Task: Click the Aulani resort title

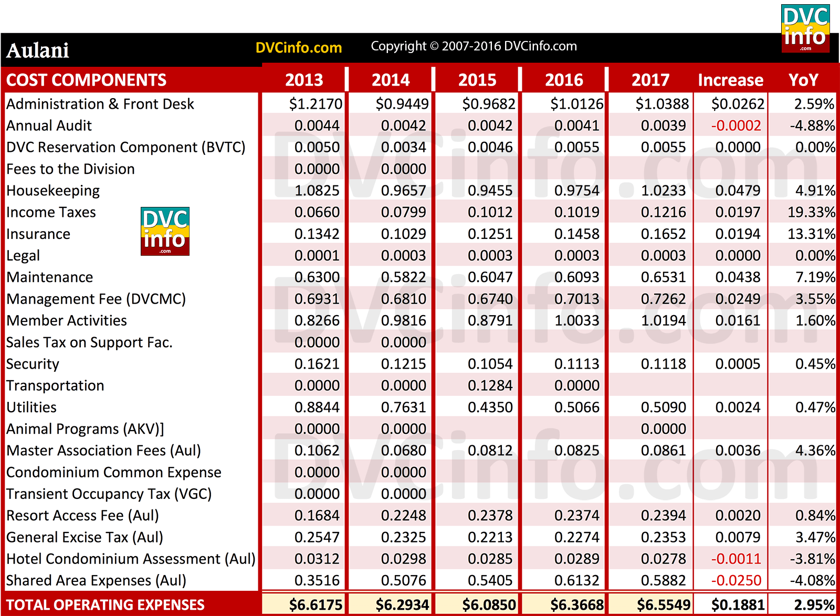Action: point(38,50)
